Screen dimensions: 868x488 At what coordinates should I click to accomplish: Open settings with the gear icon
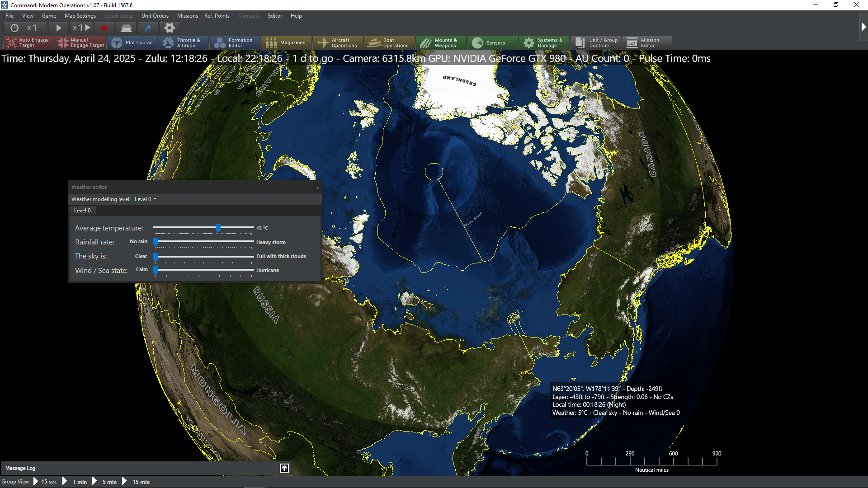[x=169, y=28]
